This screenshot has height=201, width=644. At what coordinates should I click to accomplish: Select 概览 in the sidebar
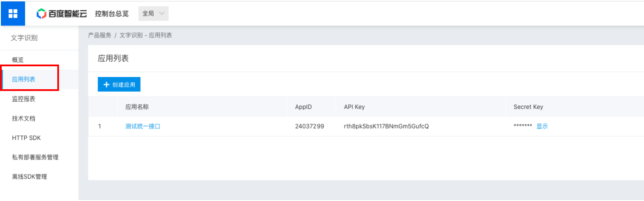point(18,60)
